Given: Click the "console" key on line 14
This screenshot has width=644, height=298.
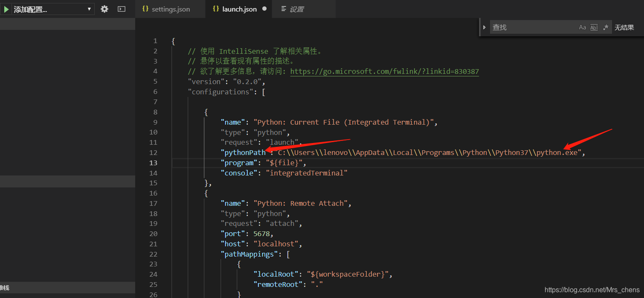Looking at the screenshot, I should [239, 173].
